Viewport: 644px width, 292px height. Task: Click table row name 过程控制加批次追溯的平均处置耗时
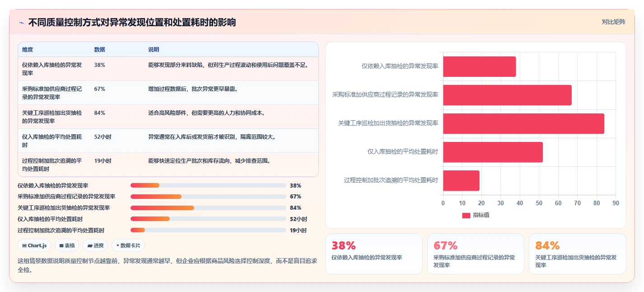(x=52, y=165)
